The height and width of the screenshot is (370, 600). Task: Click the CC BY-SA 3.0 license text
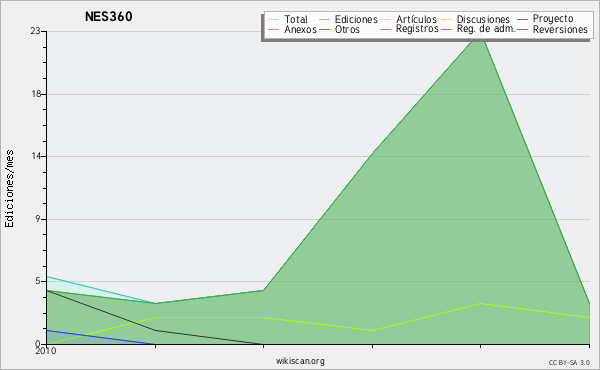tap(569, 363)
